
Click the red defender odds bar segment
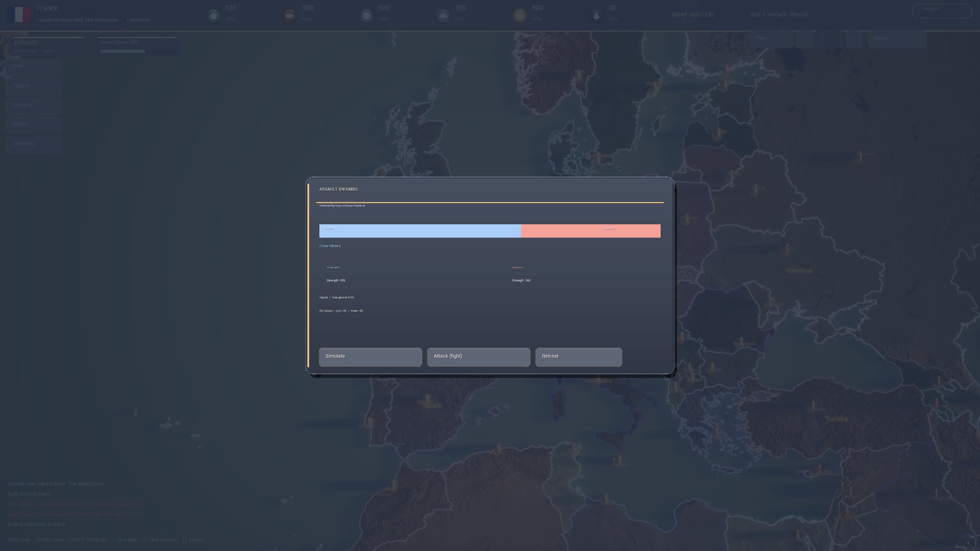pos(590,231)
